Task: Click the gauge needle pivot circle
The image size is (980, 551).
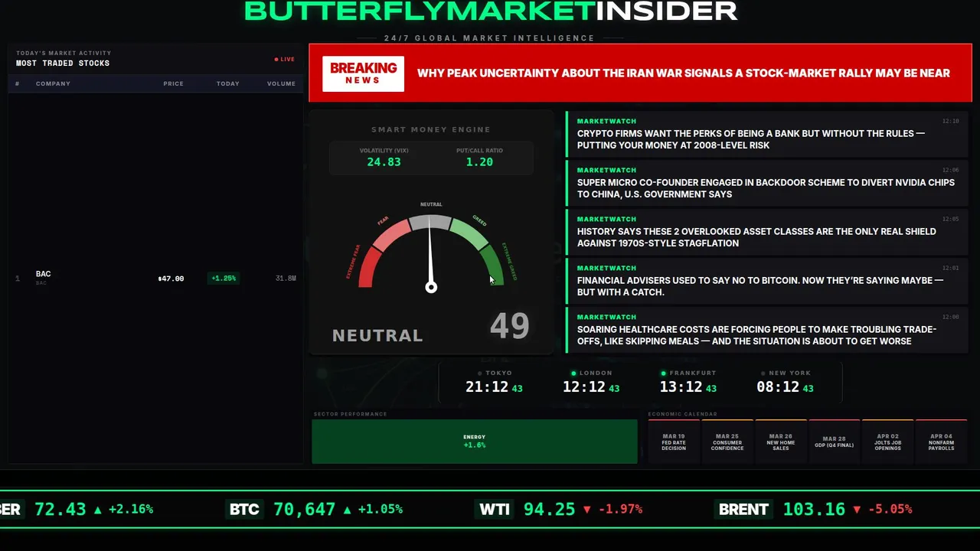Action: pyautogui.click(x=431, y=288)
